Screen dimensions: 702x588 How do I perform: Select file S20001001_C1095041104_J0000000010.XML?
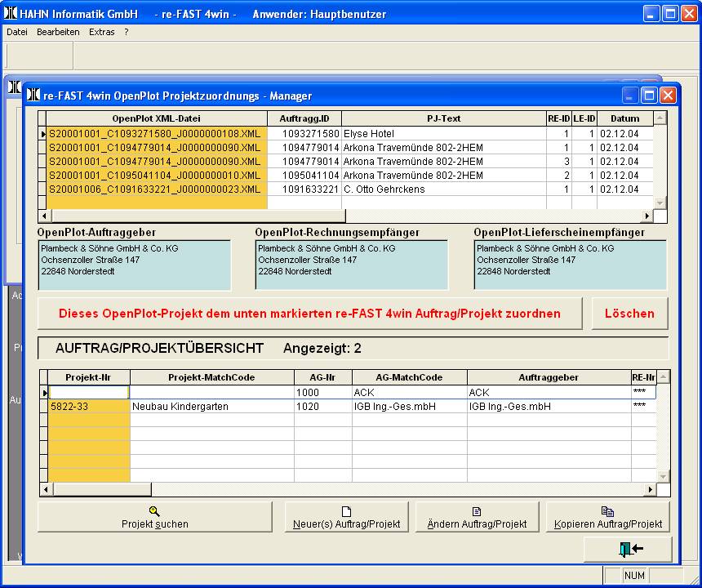click(157, 175)
